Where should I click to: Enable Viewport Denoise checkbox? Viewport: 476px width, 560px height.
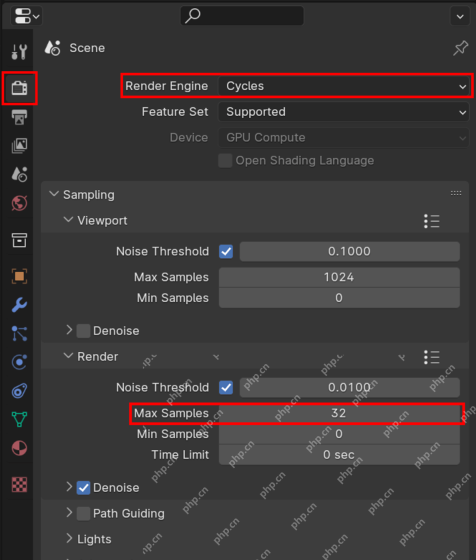pyautogui.click(x=83, y=331)
